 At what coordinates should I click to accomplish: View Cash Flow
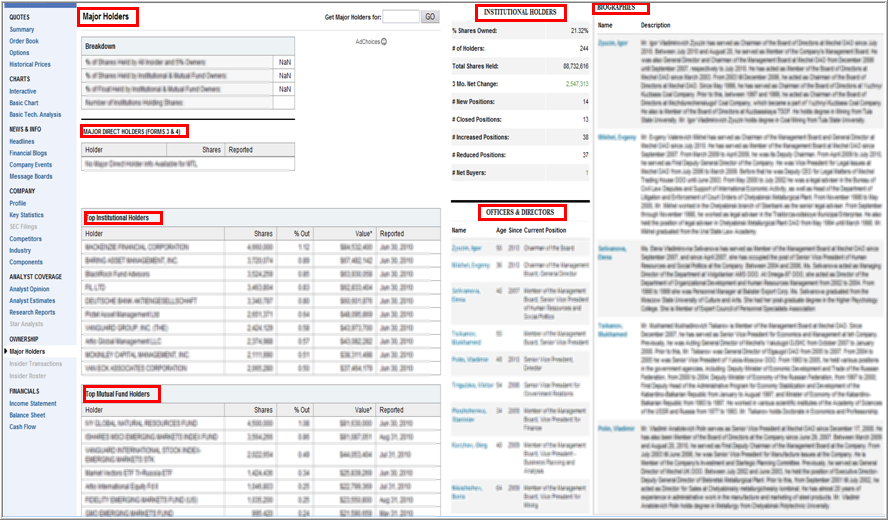point(23,427)
